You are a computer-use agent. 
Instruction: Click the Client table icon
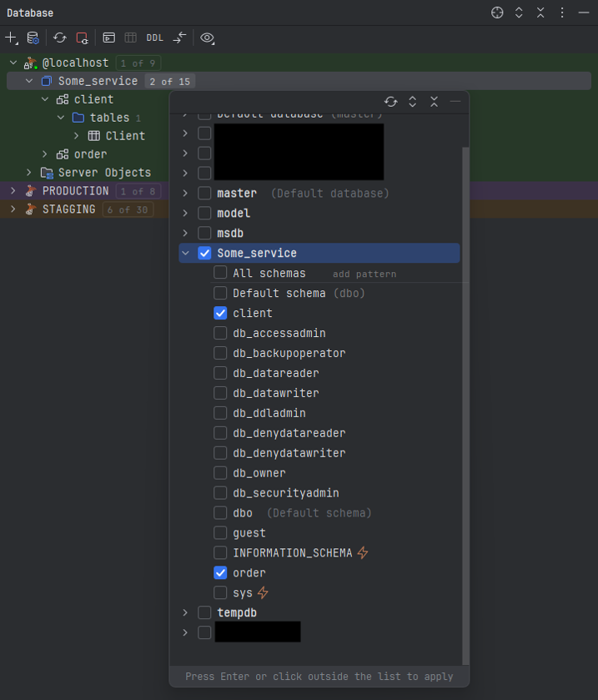point(93,136)
